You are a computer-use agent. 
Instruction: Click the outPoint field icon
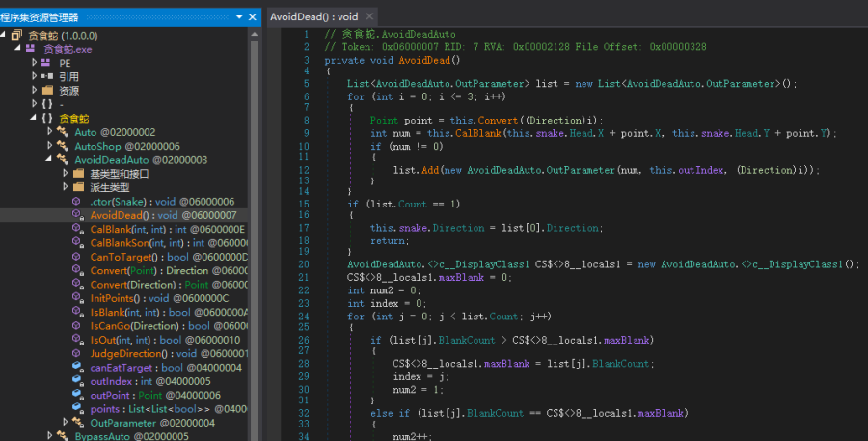[78, 395]
